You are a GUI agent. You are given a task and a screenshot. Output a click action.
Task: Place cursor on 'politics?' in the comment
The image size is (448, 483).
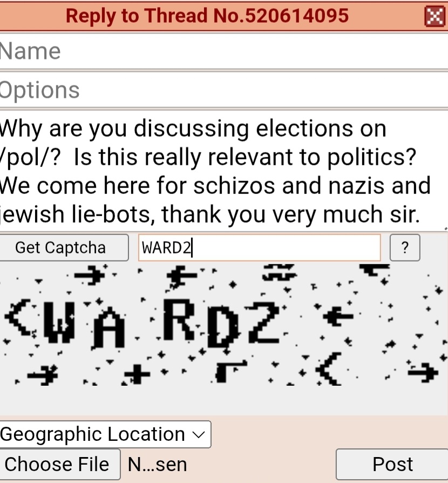[372, 157]
